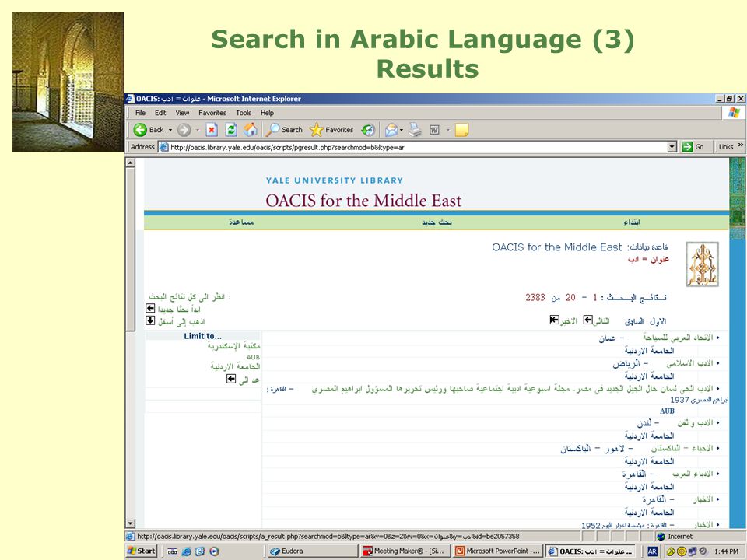Image resolution: width=747 pixels, height=560 pixels.
Task: Open the dropdown arrow next to Forward
Action: 197,130
